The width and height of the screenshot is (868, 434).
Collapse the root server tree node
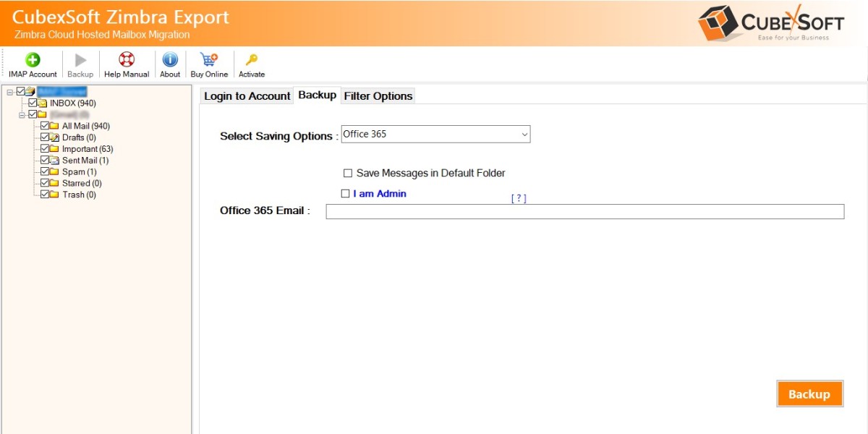tap(10, 92)
